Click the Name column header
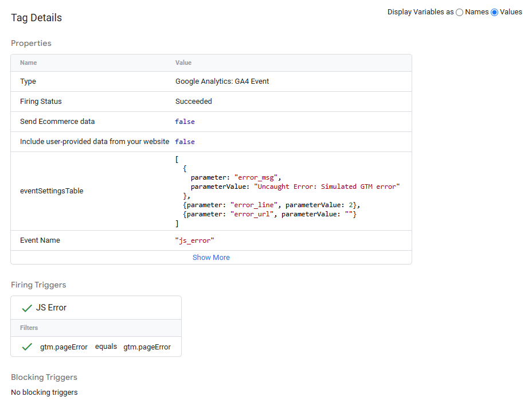This screenshot has height=408, width=532. (x=29, y=63)
